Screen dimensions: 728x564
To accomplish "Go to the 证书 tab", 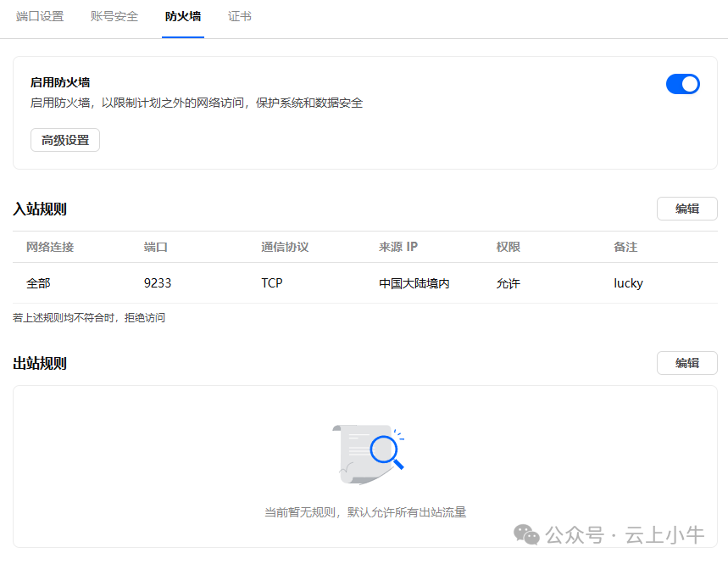I will point(240,16).
